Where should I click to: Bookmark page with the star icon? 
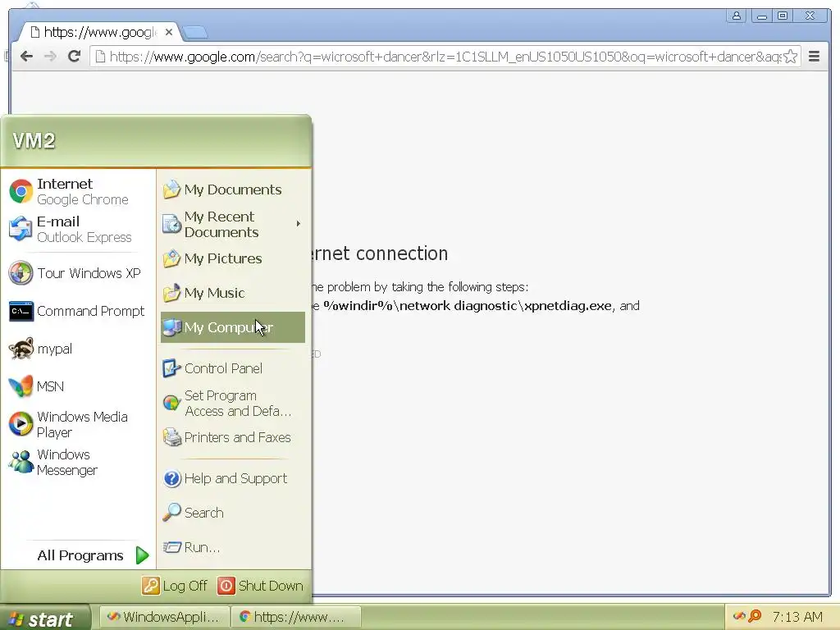790,57
